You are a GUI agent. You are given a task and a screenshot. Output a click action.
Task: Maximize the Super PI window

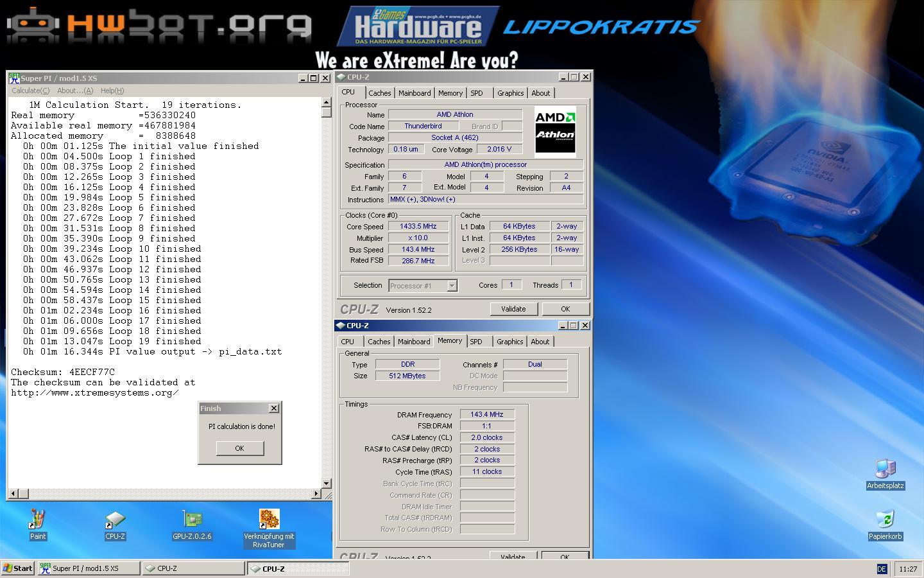tap(314, 78)
